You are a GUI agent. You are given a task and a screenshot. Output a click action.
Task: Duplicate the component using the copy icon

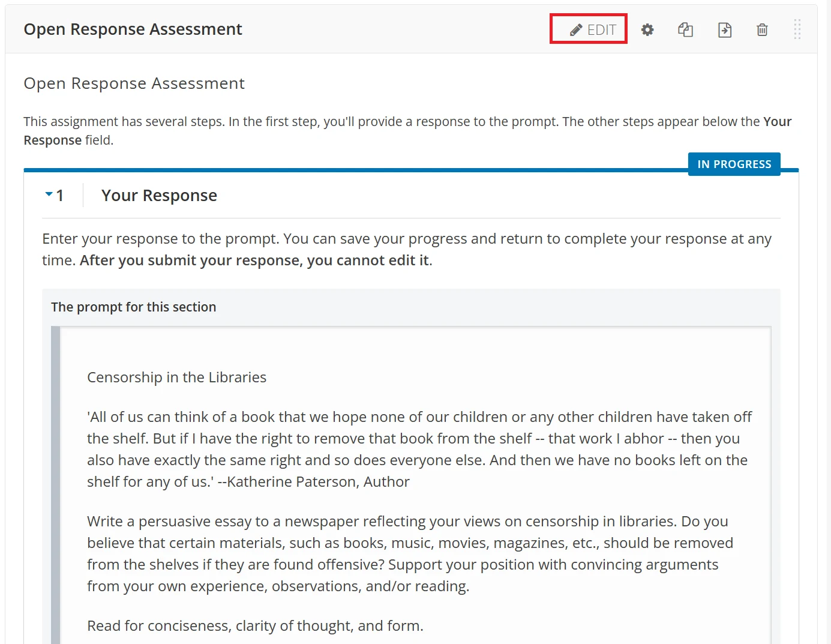pos(685,29)
